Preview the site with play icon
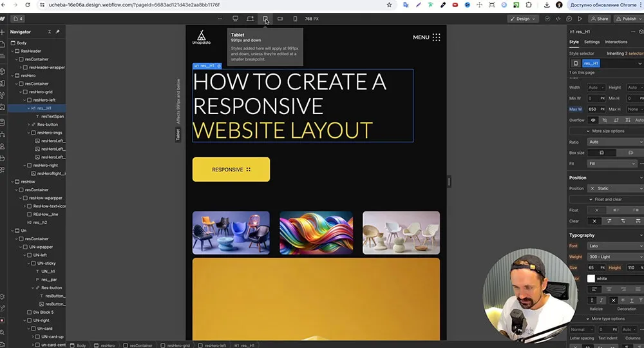 tap(580, 19)
